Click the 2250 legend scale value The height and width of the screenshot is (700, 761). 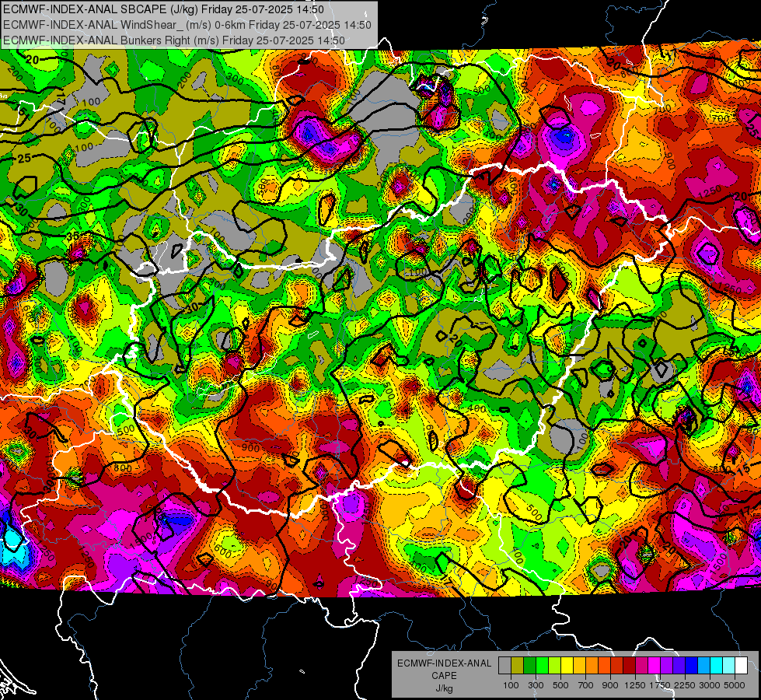coord(685,685)
